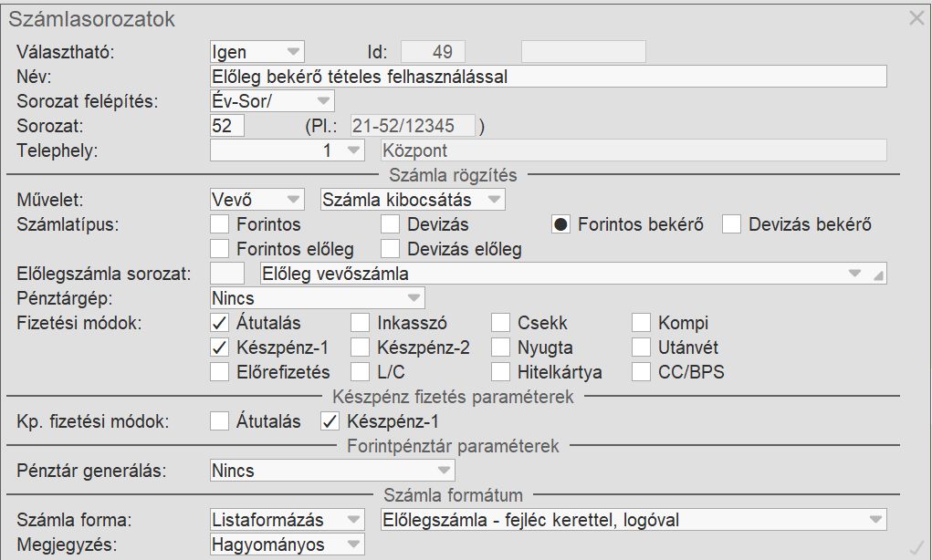This screenshot has width=932, height=560.
Task: Enable the Forintos számlatípus checkbox
Action: pyautogui.click(x=219, y=224)
